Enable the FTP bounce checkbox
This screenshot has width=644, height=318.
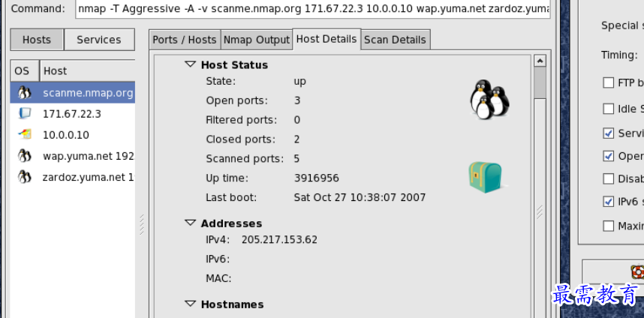[x=609, y=82]
